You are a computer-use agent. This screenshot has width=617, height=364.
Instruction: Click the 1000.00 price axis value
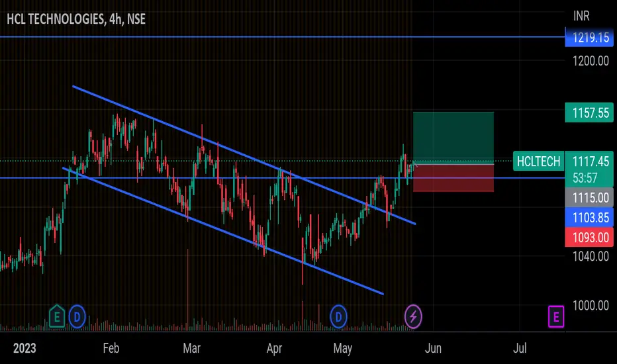(x=591, y=305)
